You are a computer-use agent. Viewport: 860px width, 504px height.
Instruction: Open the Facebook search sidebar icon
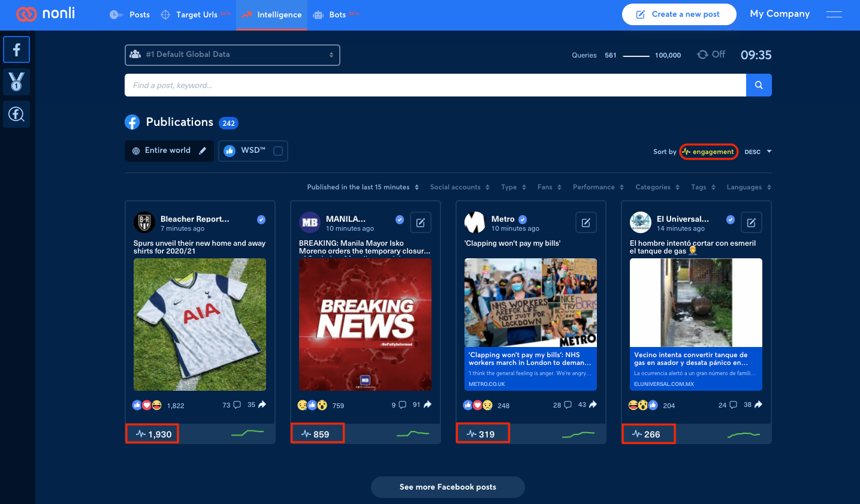(x=17, y=114)
